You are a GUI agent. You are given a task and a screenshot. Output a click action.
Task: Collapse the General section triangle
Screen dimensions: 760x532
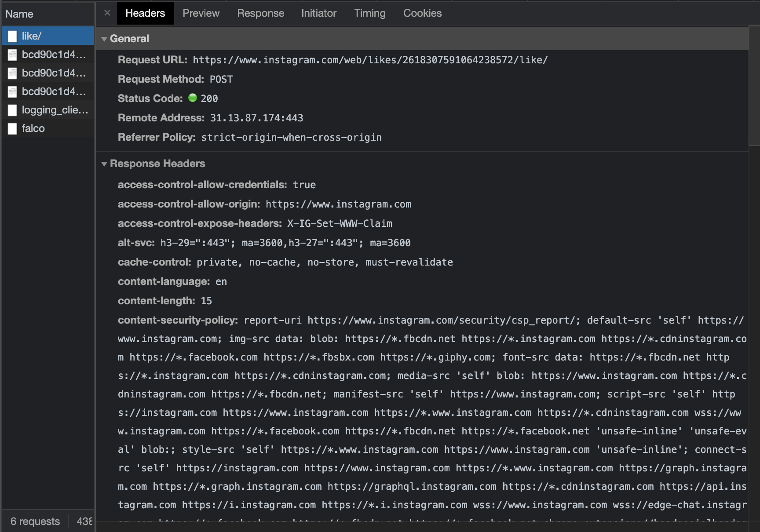[x=104, y=39]
